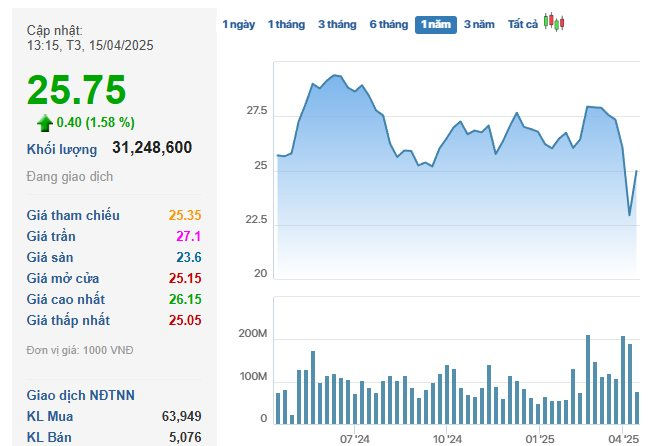Click the "Giá tham chiếu" label

[73, 215]
